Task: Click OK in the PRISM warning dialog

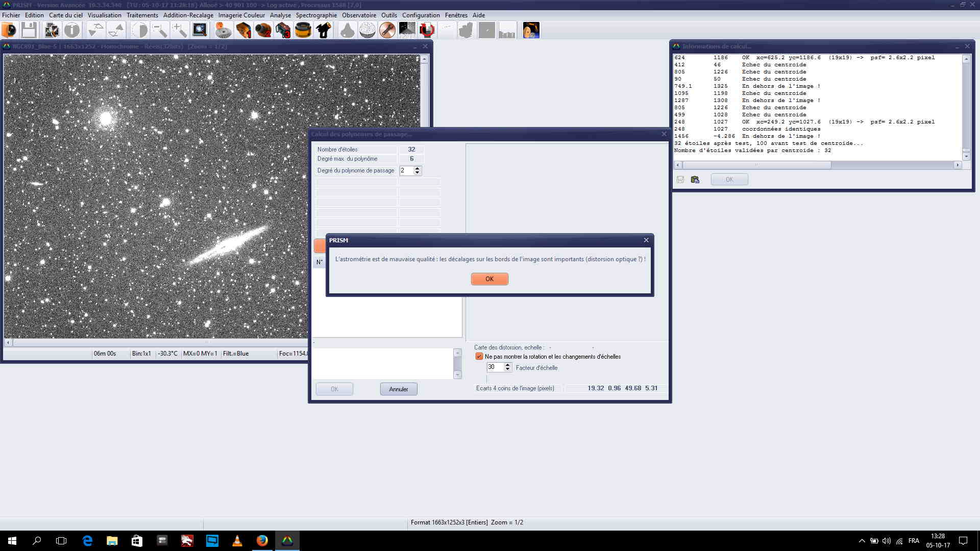Action: click(489, 279)
